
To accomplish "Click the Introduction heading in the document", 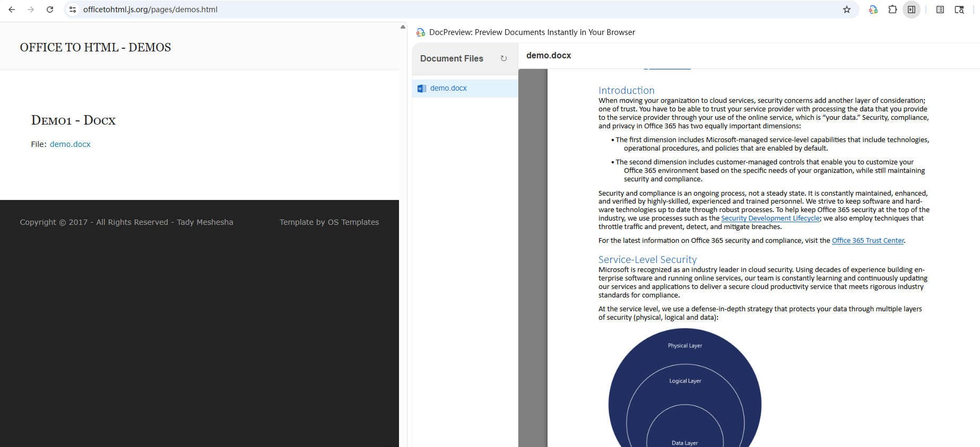I will pyautogui.click(x=627, y=90).
